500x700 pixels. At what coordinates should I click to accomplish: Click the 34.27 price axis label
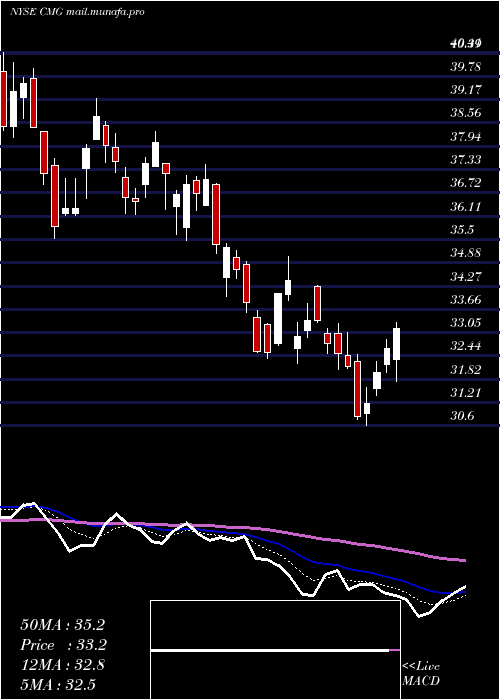[465, 276]
